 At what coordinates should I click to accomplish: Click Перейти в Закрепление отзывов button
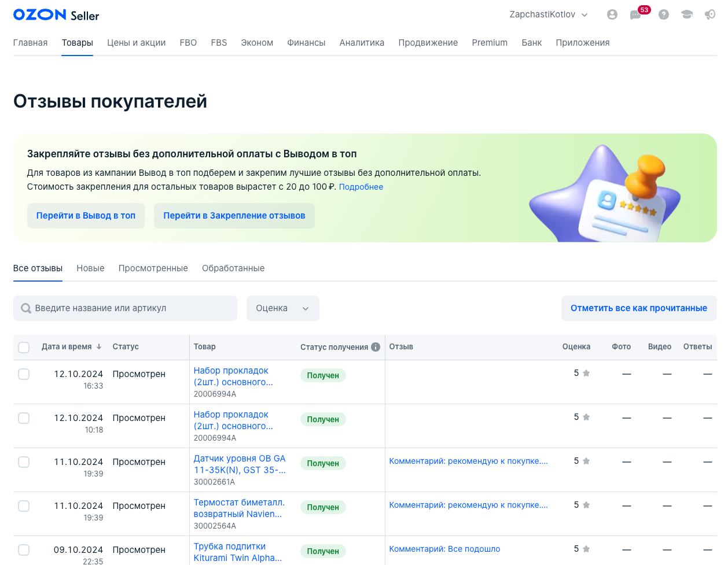[x=234, y=216]
